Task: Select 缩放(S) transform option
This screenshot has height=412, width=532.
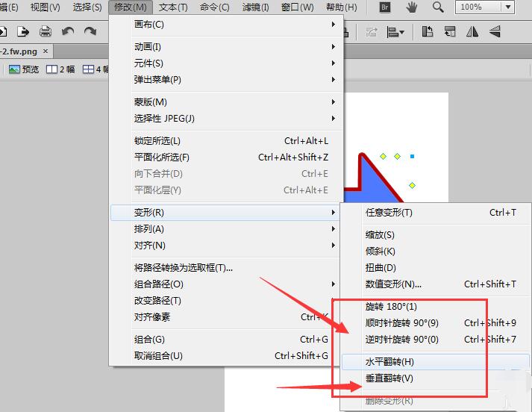Action: (436, 235)
